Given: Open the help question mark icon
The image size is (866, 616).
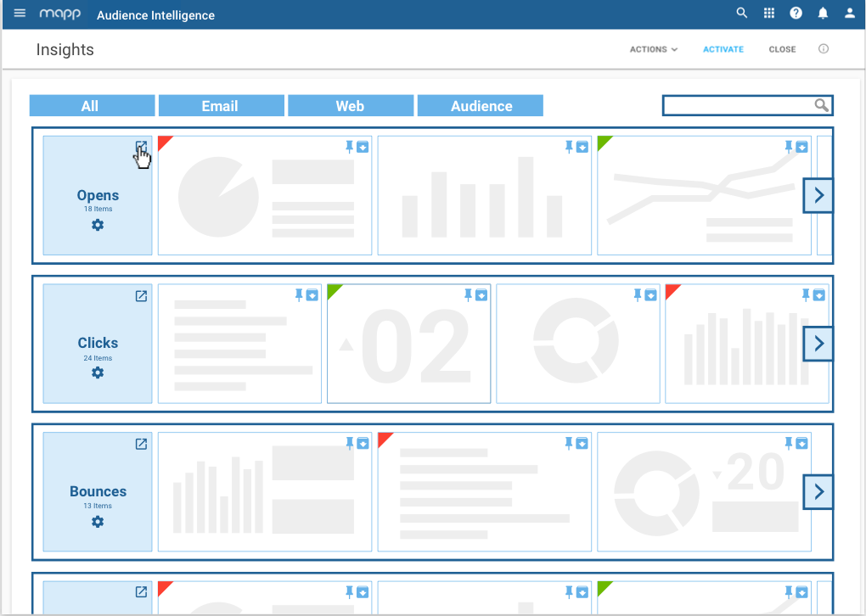Looking at the screenshot, I should coord(796,13).
